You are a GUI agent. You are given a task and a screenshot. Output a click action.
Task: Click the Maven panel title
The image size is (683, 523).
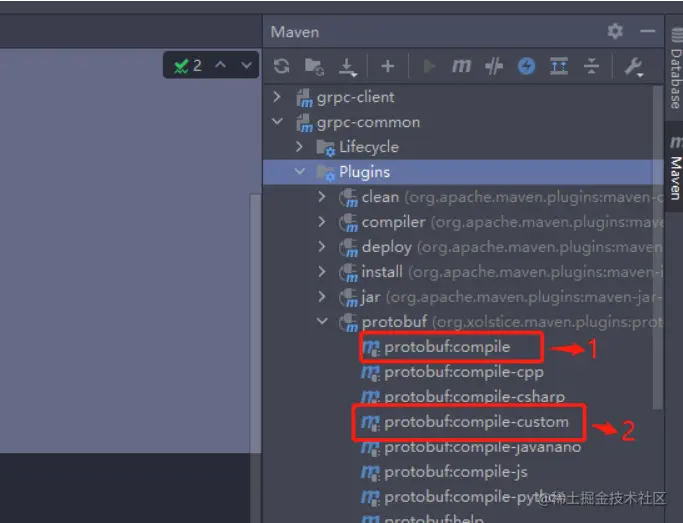click(x=295, y=32)
